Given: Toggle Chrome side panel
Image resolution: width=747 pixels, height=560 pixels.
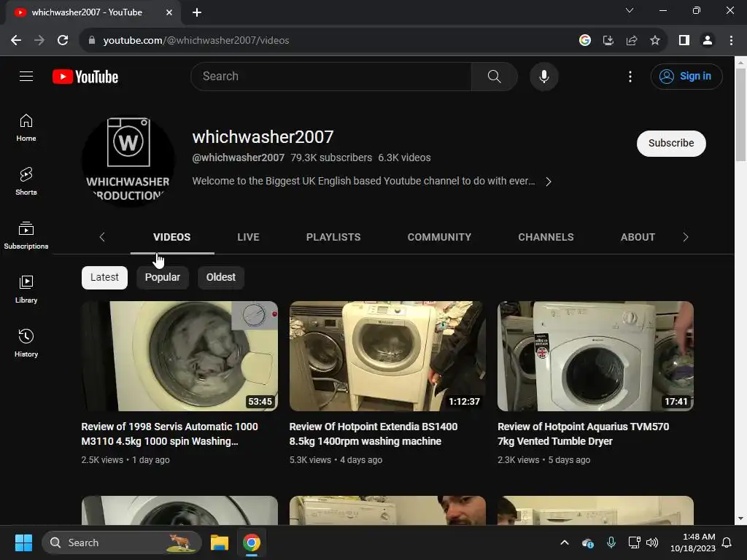Looking at the screenshot, I should pyautogui.click(x=684, y=41).
